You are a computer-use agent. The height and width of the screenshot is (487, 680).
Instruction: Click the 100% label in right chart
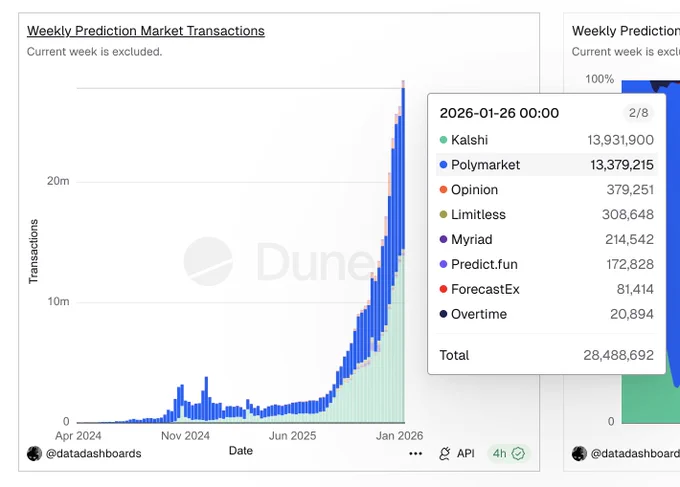[x=599, y=79]
